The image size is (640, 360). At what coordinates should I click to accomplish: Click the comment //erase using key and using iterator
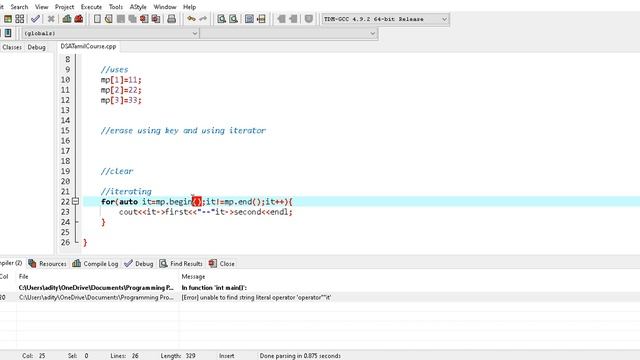(x=183, y=131)
